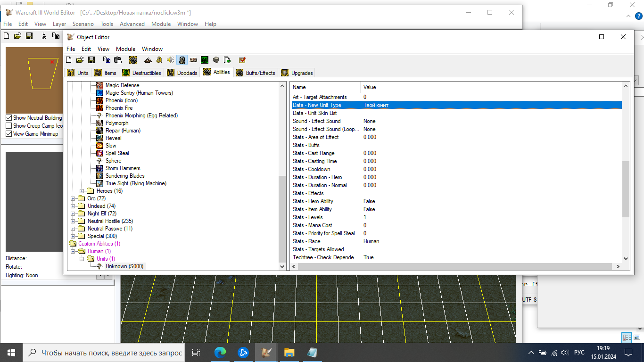Open Task View from taskbar

point(197,352)
